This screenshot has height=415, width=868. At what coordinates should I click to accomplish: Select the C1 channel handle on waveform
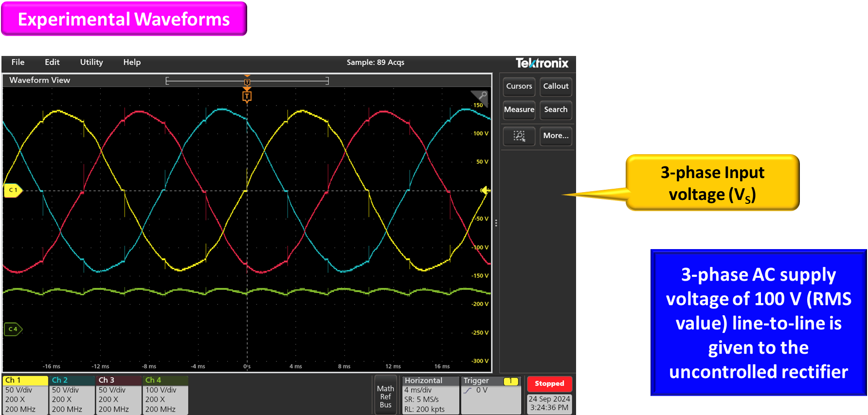13,190
